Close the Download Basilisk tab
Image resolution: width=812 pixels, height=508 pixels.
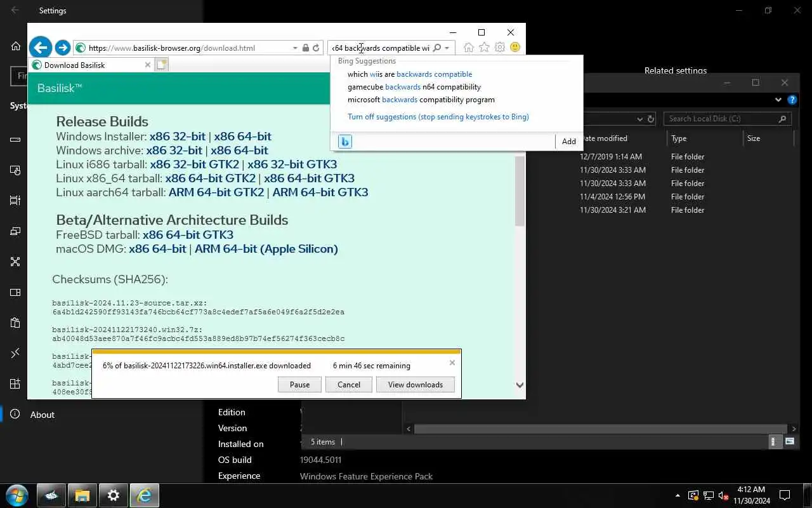coord(147,65)
